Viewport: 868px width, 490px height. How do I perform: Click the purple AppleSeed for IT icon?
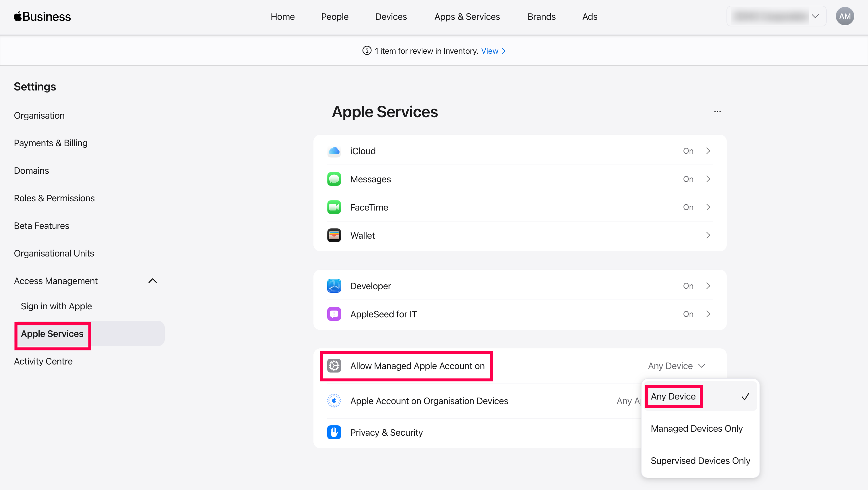(334, 314)
